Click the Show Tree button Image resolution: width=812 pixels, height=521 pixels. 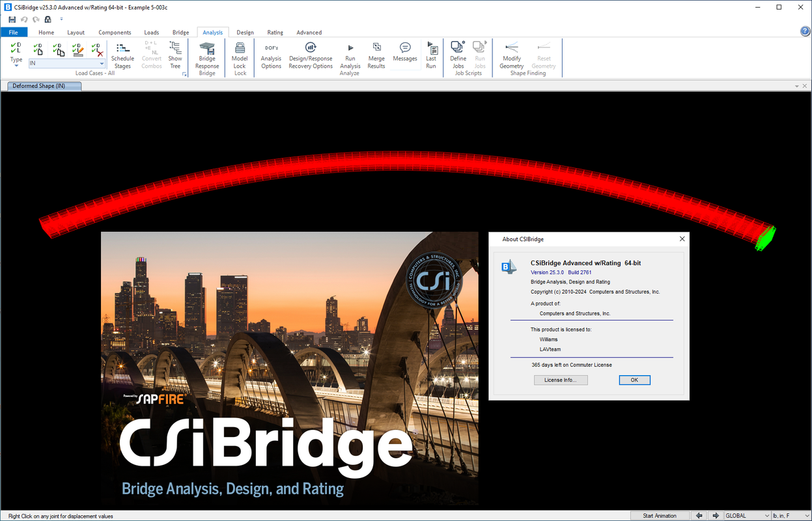click(x=175, y=55)
